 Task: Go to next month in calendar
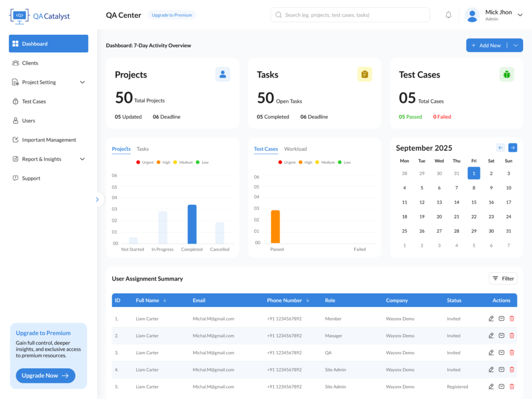point(512,148)
